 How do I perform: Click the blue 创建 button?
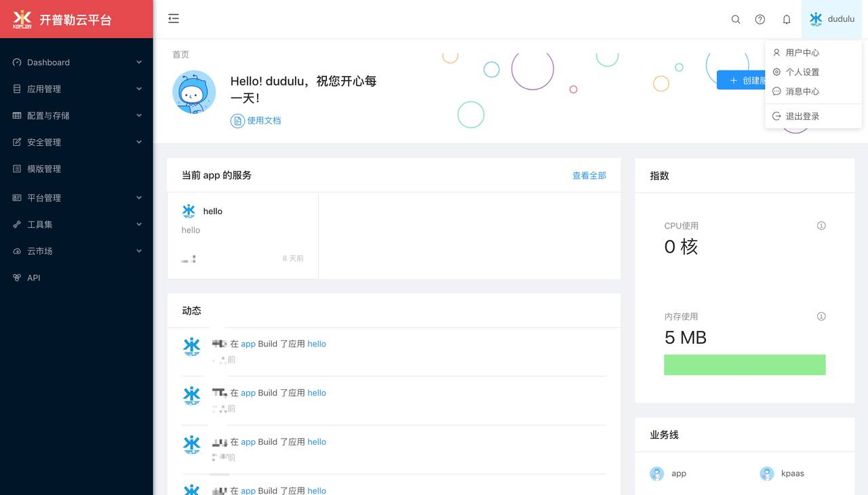(741, 80)
